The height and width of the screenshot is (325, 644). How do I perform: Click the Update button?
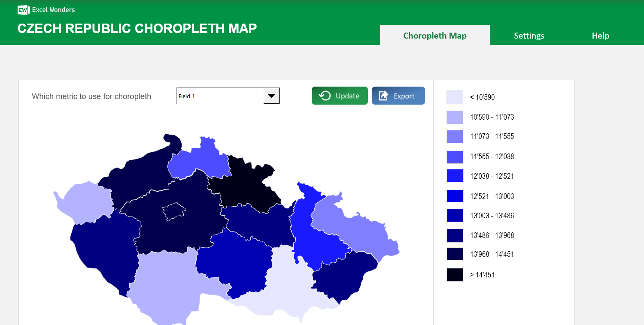tap(340, 96)
